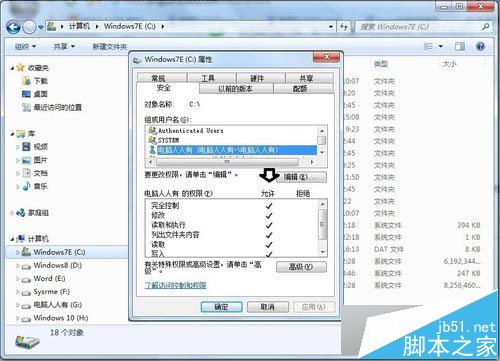500x361 pixels.
Task: Open the 音乐 library
Action: (x=41, y=186)
